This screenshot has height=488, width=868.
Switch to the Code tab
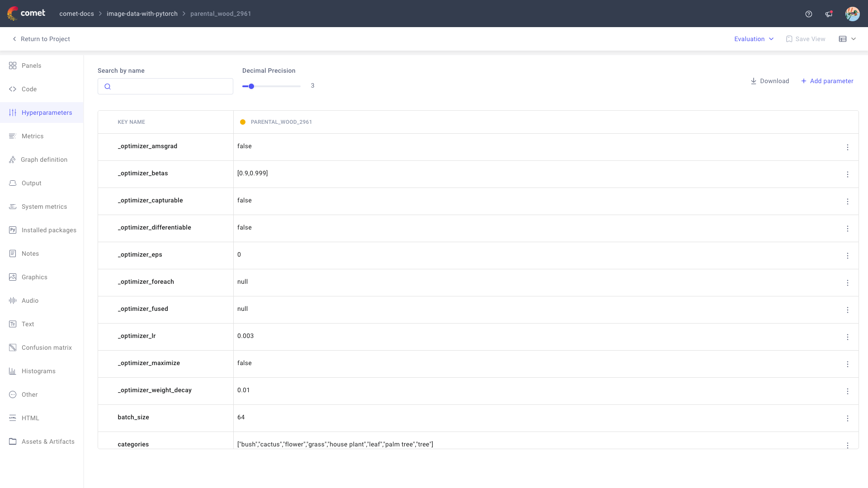coord(29,89)
